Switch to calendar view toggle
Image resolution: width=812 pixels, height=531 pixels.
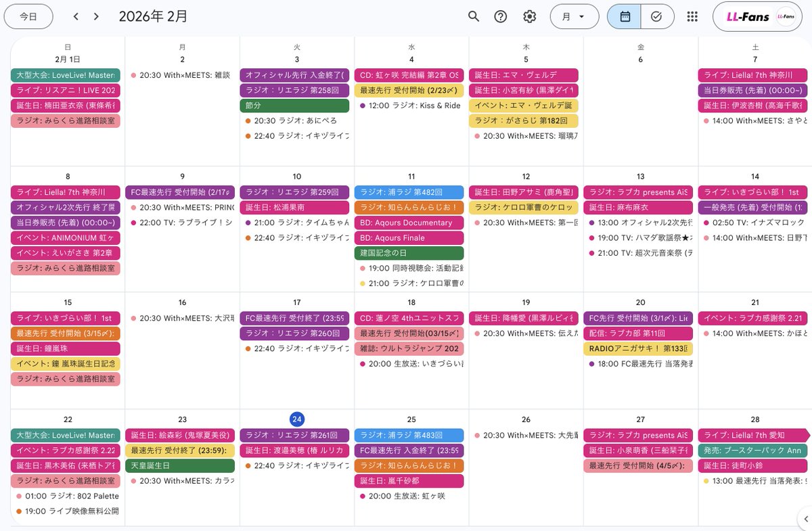(624, 17)
